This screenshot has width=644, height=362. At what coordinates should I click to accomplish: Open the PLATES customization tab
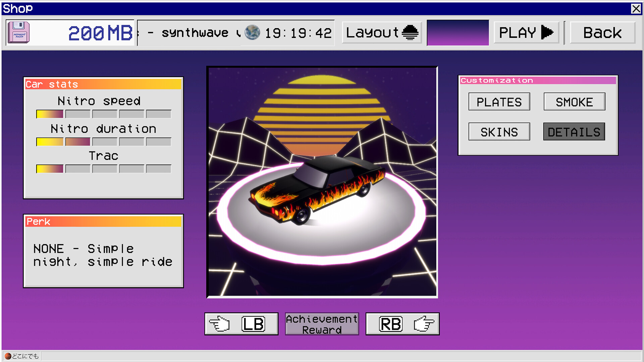coord(499,102)
